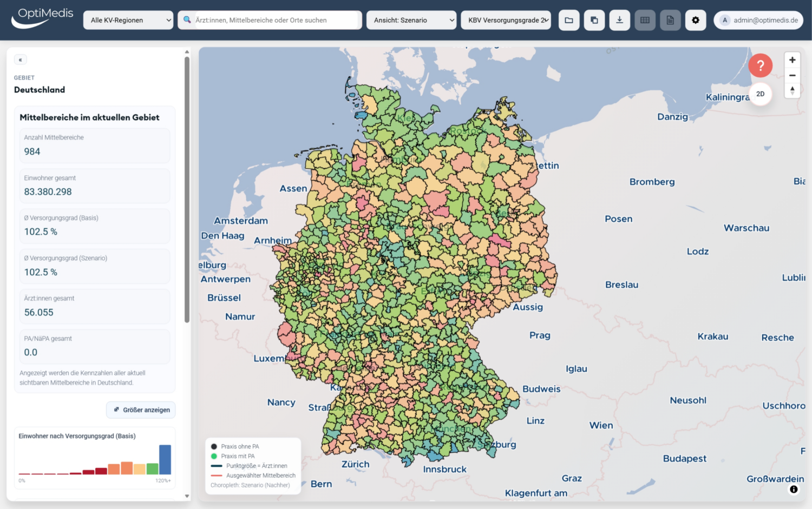Open the folder icon in the toolbar
The image size is (812, 509).
click(569, 20)
